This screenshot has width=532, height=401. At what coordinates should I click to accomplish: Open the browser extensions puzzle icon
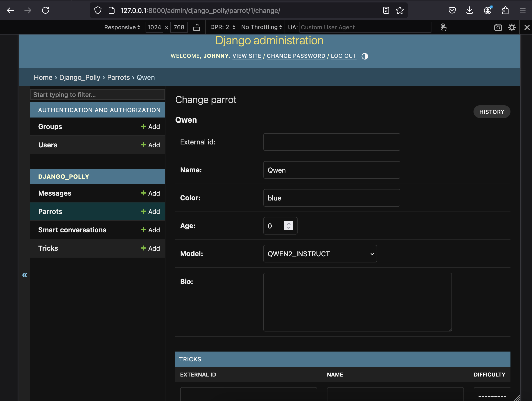[505, 11]
